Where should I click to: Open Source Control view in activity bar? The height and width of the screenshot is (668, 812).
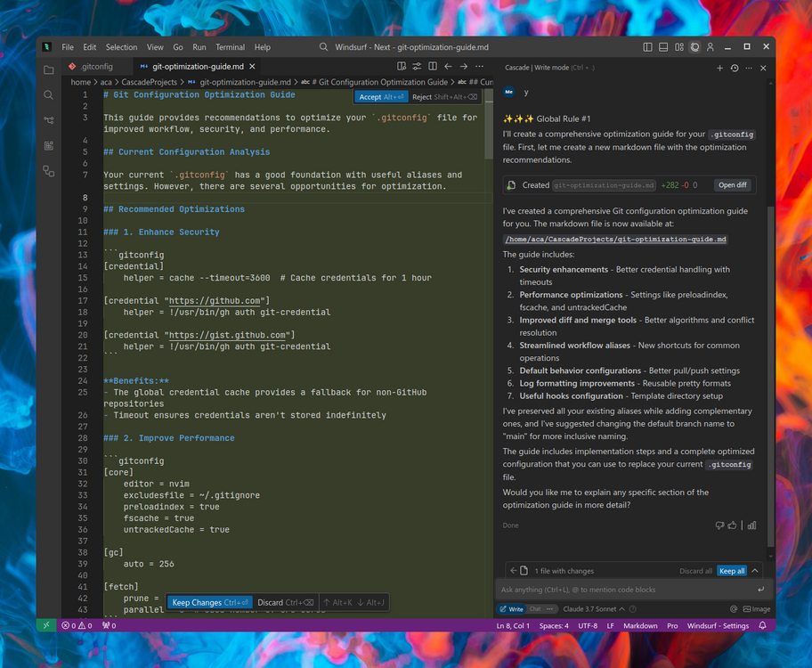[48, 120]
